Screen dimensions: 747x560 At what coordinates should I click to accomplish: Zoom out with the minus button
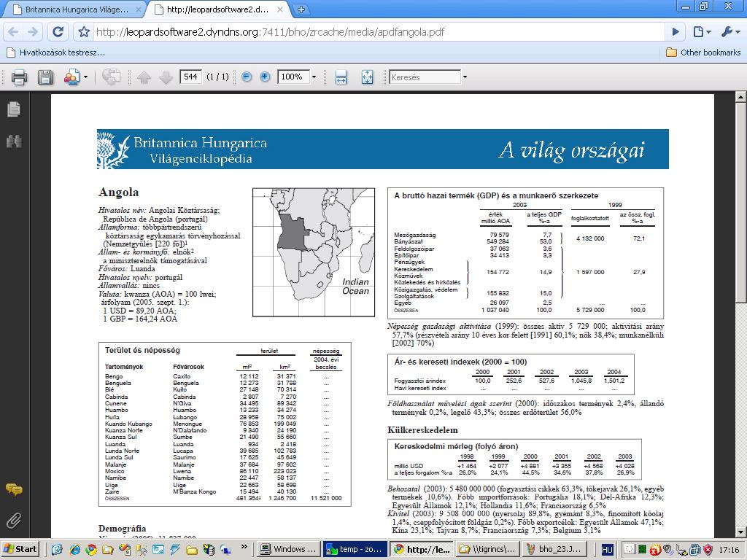(247, 77)
